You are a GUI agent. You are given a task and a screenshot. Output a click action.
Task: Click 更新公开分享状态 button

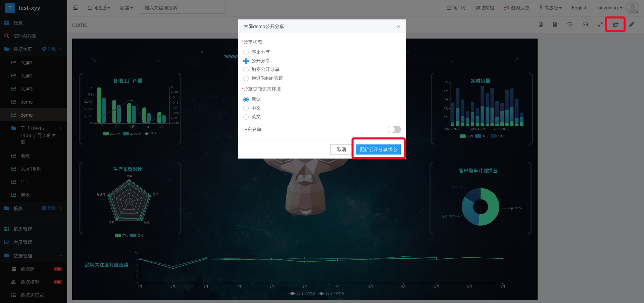(x=378, y=149)
